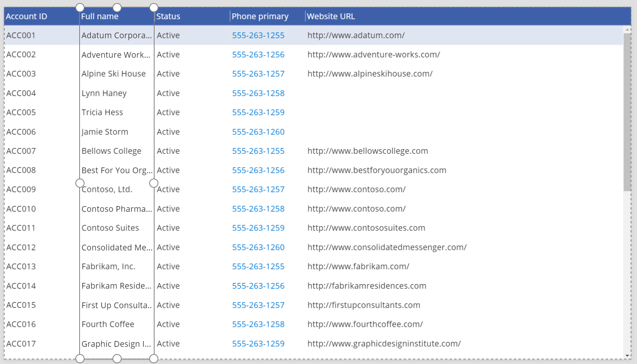This screenshot has width=637, height=364.
Task: Click the Active status in row ACC011
Action: pos(168,228)
